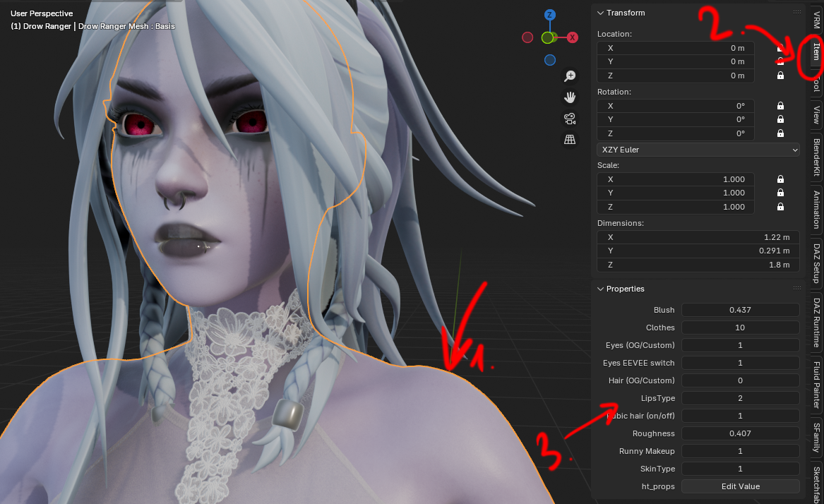Switch perspective/orthographic with the grid icon
The image size is (824, 504).
pyautogui.click(x=570, y=139)
